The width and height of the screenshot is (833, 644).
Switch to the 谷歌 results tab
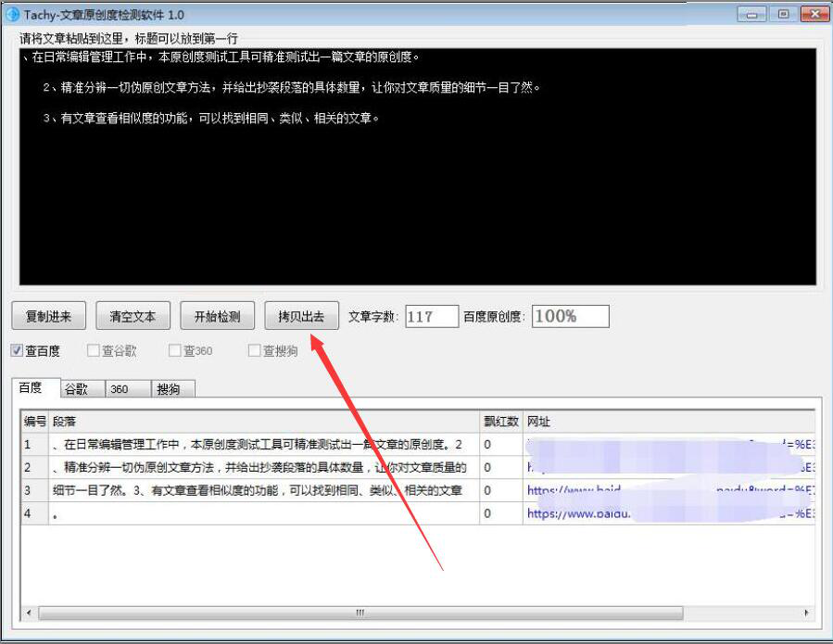[x=82, y=389]
